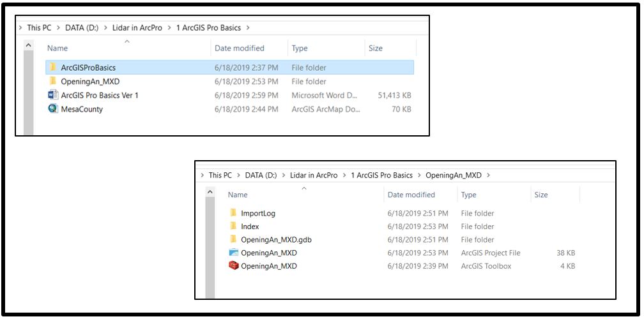The height and width of the screenshot is (319, 644).
Task: Select OpeningAn_MXD folder name in top window
Action: [x=90, y=82]
